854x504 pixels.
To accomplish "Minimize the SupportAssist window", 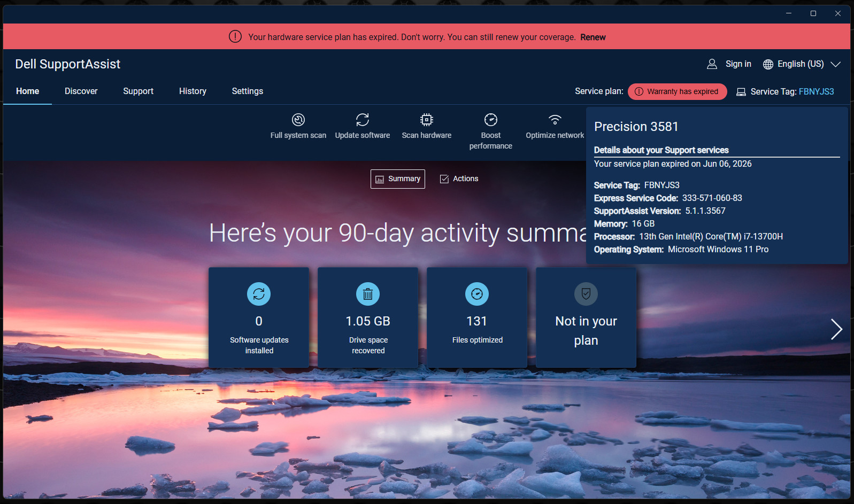I will 789,13.
